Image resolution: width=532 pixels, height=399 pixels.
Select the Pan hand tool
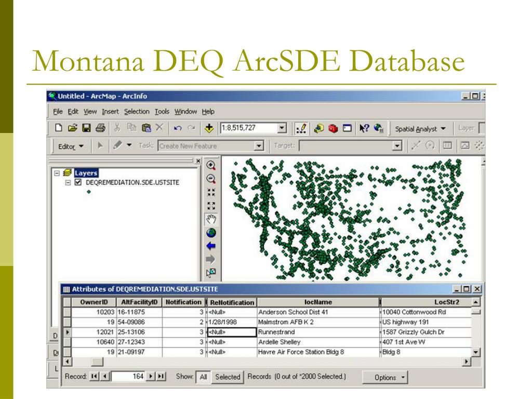click(x=211, y=219)
